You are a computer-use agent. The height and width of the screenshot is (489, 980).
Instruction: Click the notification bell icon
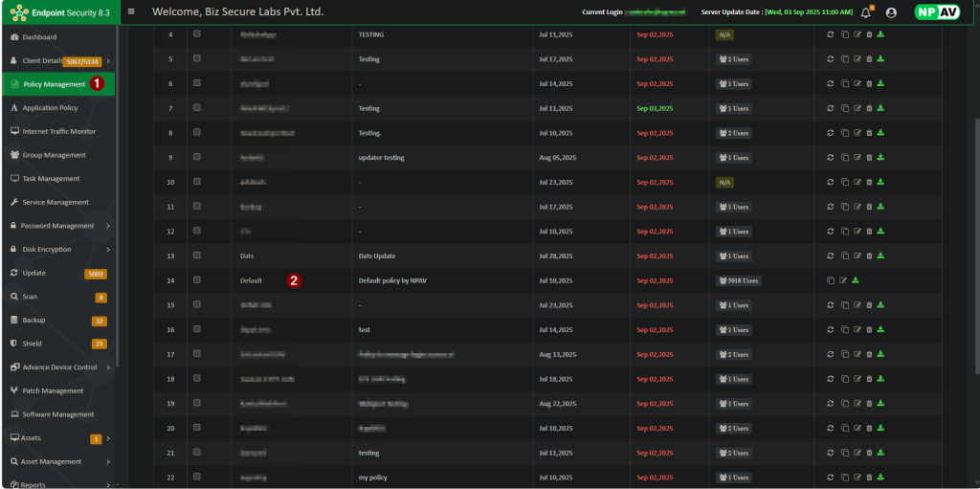click(x=866, y=12)
